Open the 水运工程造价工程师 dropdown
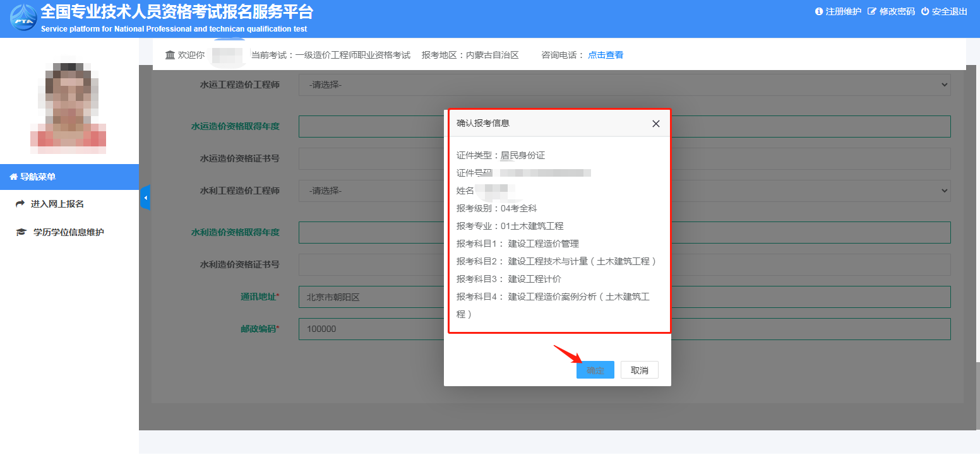This screenshot has height=460, width=980. pyautogui.click(x=789, y=85)
